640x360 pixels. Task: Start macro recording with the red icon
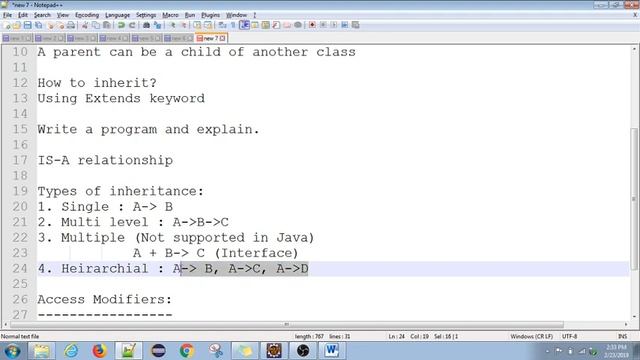pyautogui.click(x=312, y=25)
